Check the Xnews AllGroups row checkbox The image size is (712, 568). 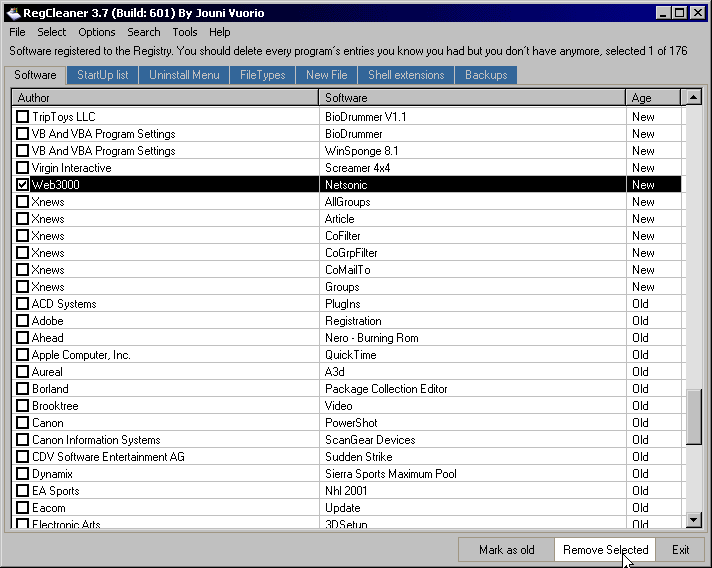click(22, 202)
